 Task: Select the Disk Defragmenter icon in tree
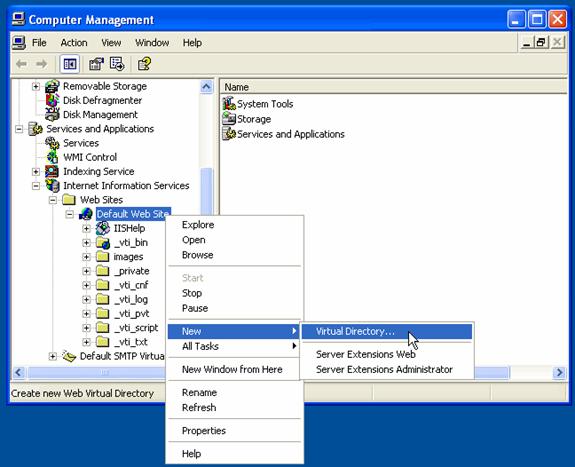tap(52, 100)
